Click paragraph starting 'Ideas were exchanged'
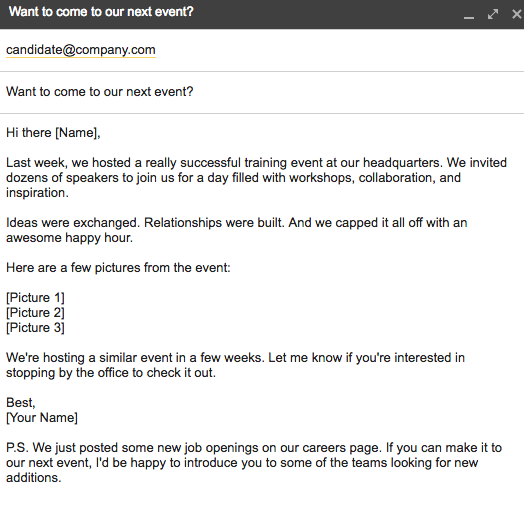This screenshot has height=522, width=524. pyautogui.click(x=237, y=230)
